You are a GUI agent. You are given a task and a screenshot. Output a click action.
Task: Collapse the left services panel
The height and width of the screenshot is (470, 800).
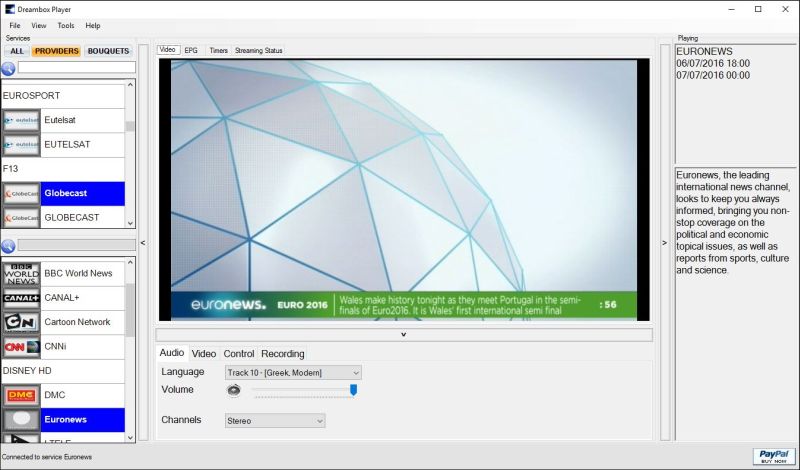click(x=143, y=243)
